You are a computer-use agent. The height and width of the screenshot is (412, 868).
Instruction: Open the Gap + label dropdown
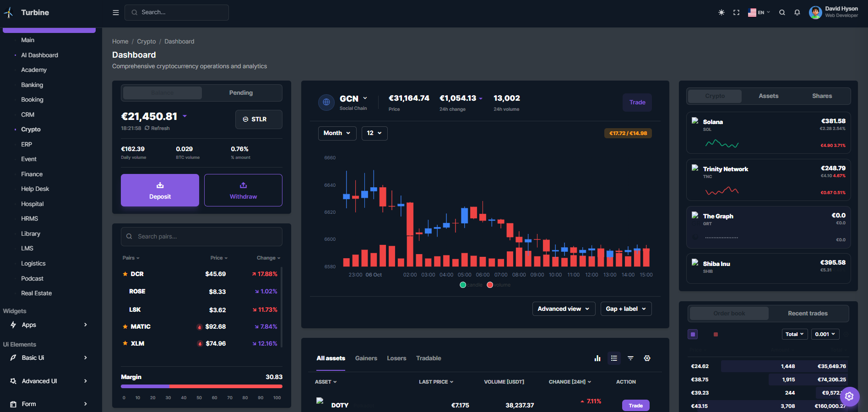(626, 309)
